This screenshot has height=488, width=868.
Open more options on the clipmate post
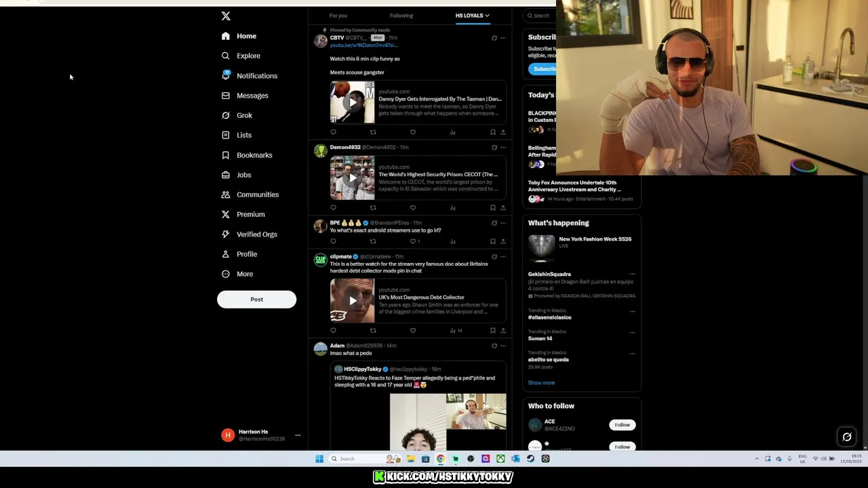503,256
